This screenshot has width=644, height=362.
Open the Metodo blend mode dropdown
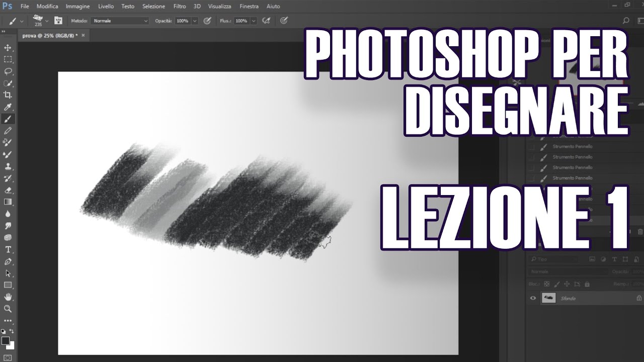pyautogui.click(x=120, y=21)
